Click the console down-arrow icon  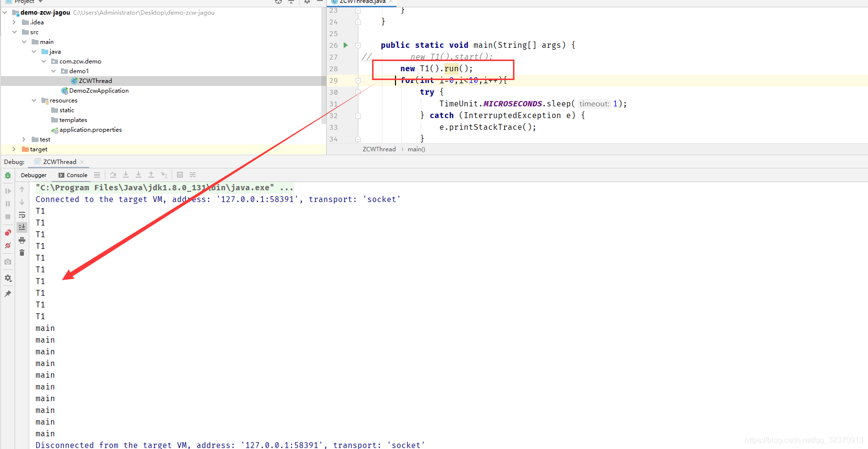tap(22, 202)
